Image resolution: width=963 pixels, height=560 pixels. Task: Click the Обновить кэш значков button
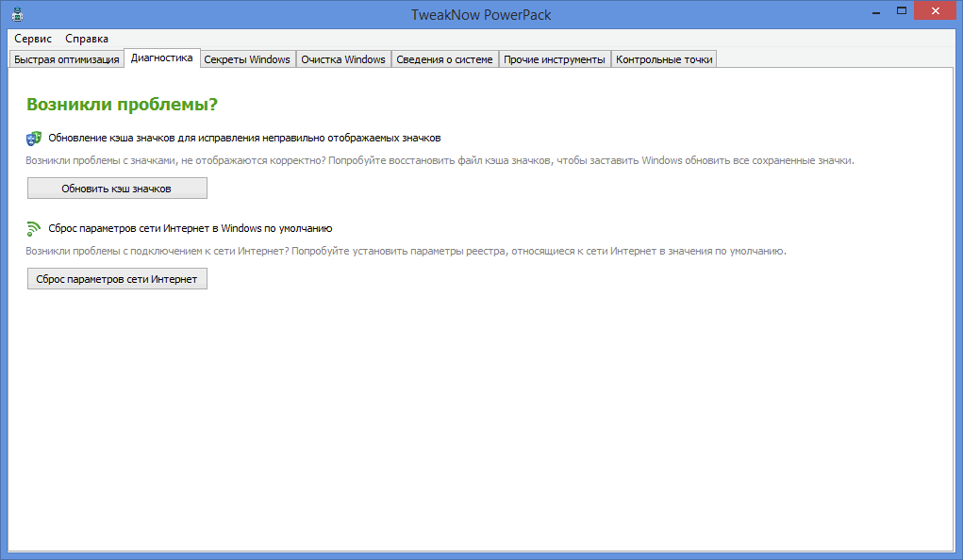coord(117,189)
